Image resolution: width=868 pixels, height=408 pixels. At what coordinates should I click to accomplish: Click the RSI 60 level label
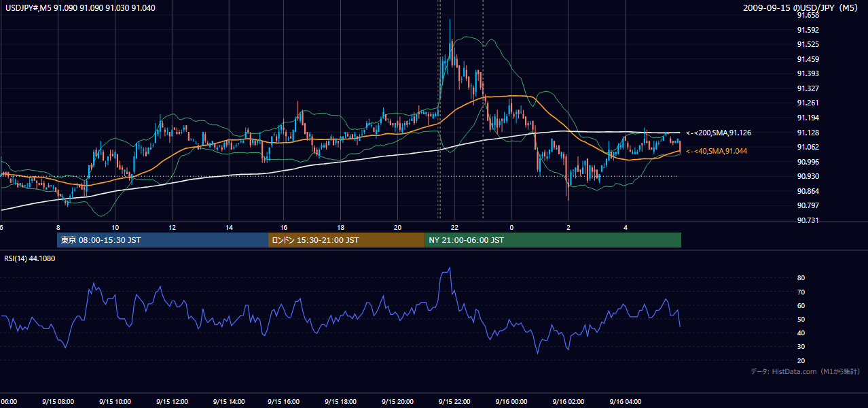pos(801,305)
